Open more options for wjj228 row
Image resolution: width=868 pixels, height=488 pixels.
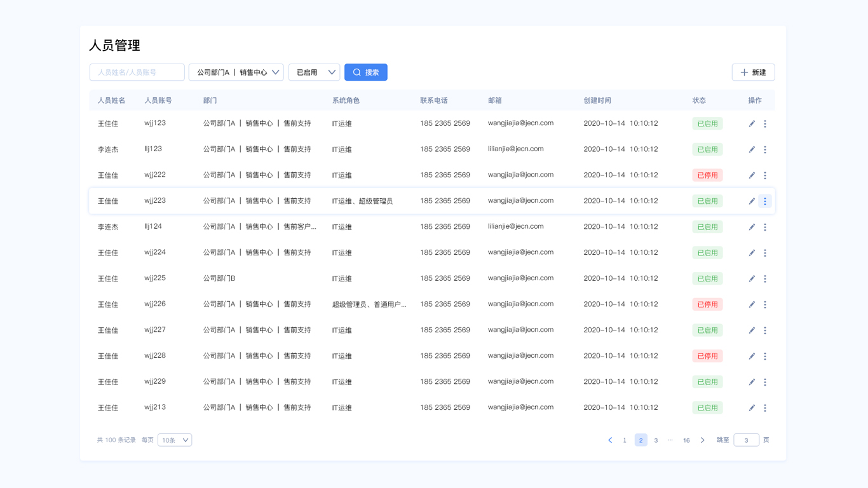[765, 356]
